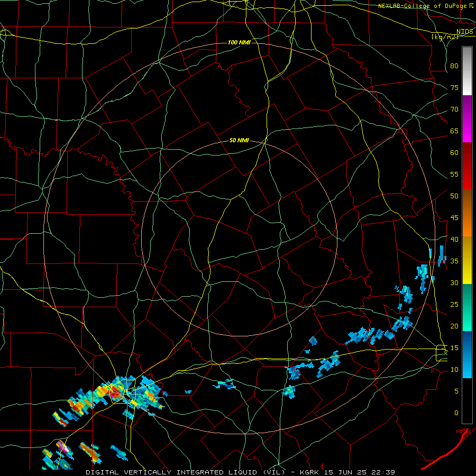Screen dimensions: 476x476
Task: Click the value 65 on color scale
Action: 454,131
